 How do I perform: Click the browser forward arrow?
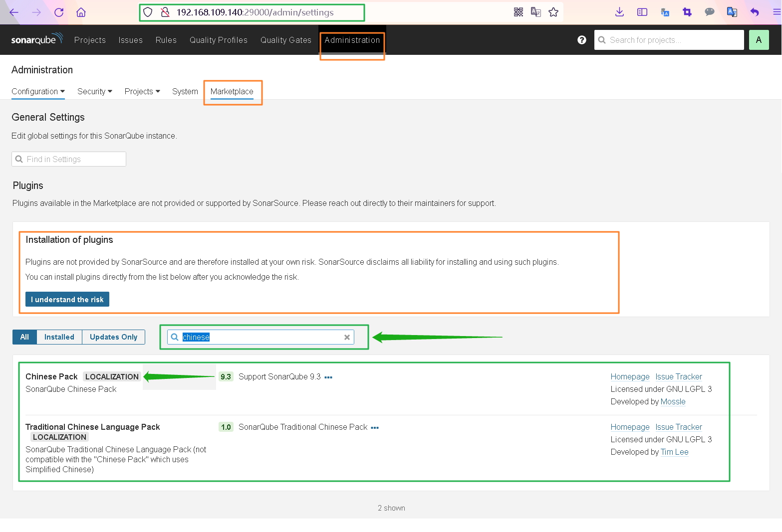click(x=36, y=12)
